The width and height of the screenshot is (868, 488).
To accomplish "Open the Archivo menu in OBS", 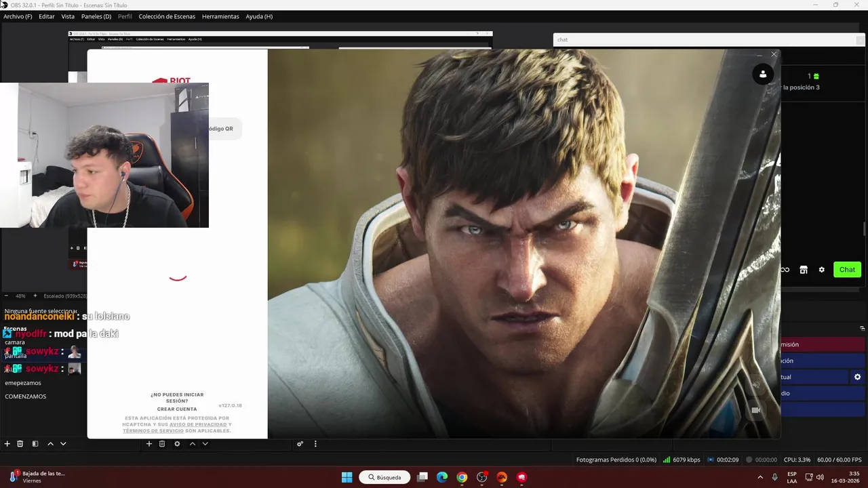I will tap(18, 16).
